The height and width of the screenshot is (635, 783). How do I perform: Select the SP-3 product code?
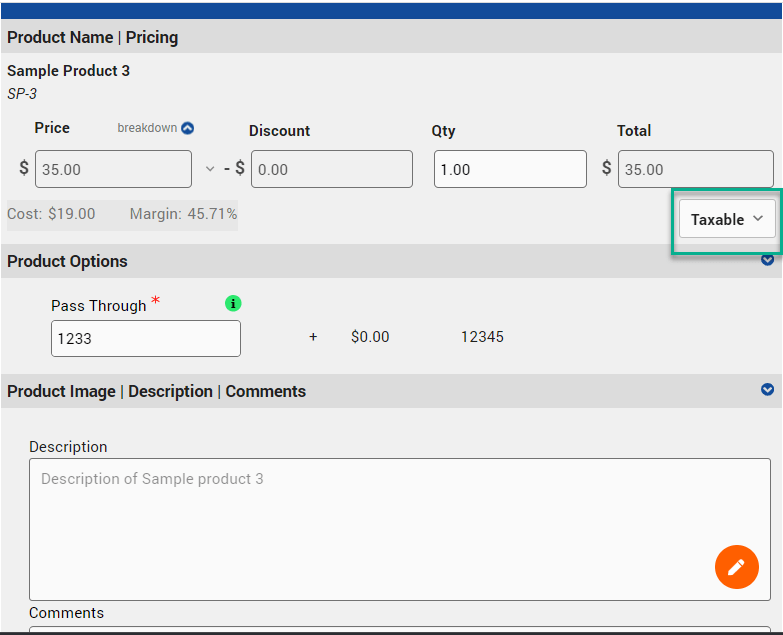coord(22,94)
